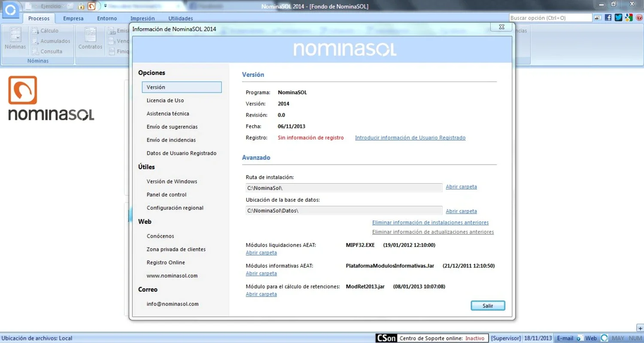Focus the 'Buscar opción' search field

[x=550, y=18]
